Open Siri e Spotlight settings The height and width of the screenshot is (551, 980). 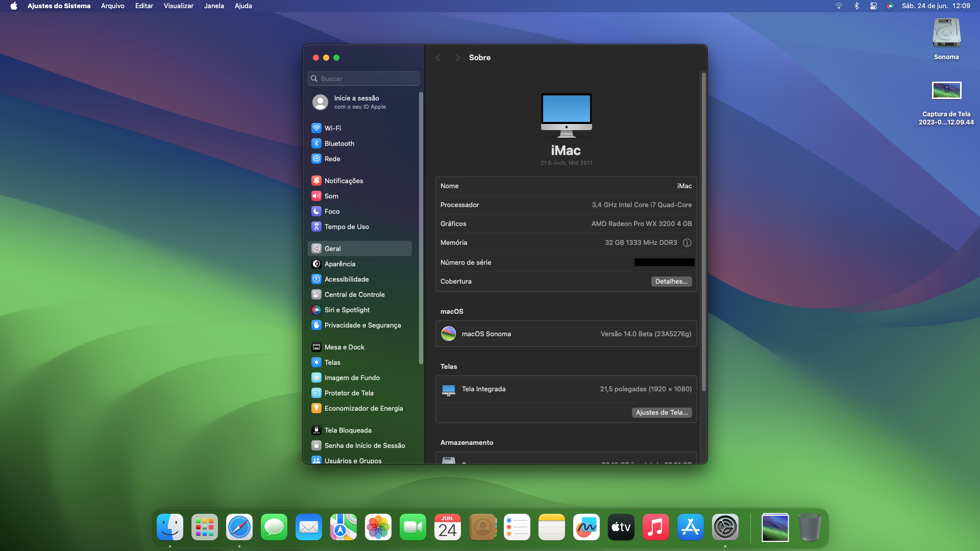(347, 310)
